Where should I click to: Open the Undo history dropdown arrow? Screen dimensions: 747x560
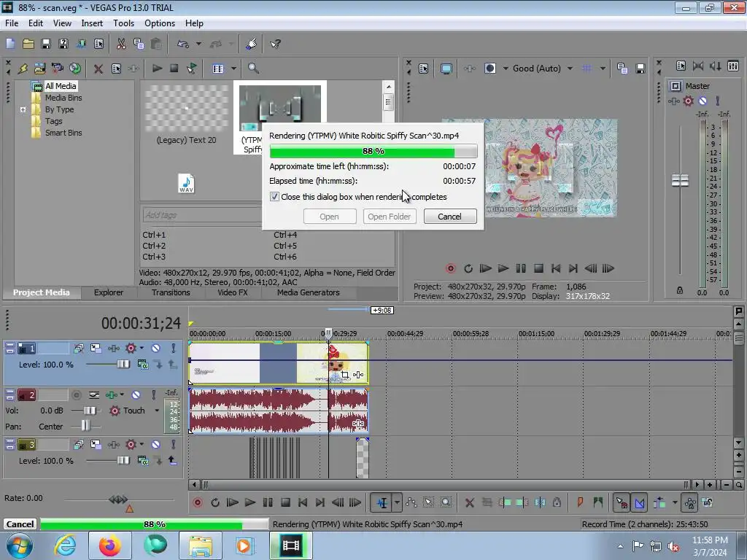198,44
